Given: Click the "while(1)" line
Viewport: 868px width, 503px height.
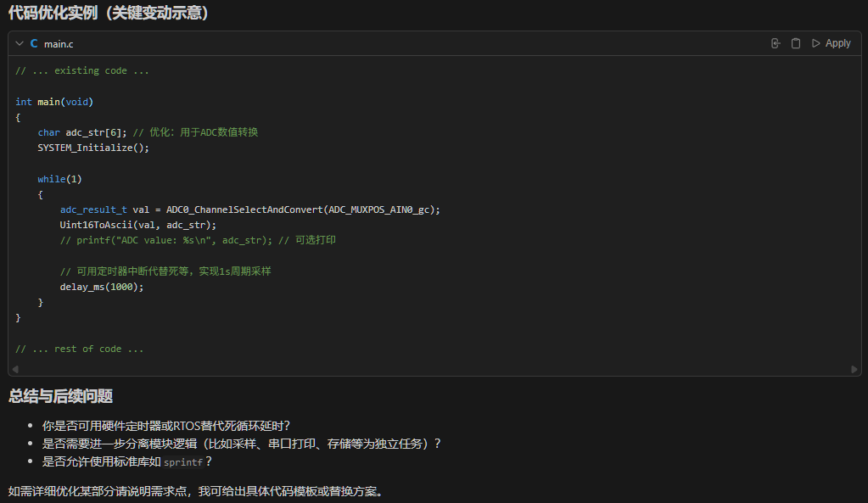Looking at the screenshot, I should pos(59,179).
